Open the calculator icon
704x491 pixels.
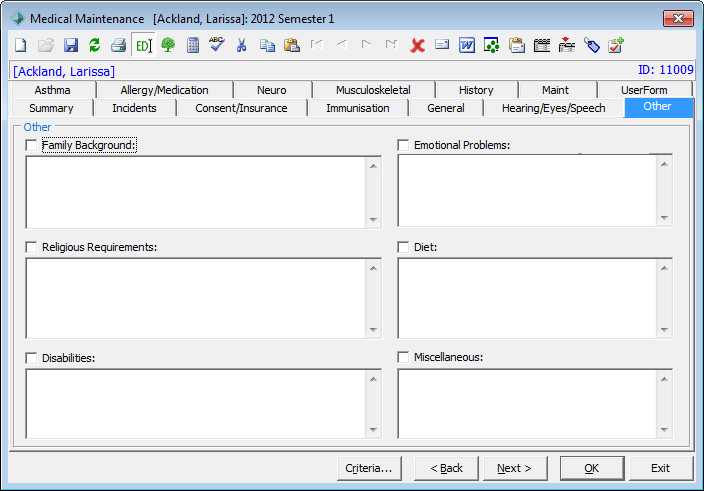click(193, 45)
